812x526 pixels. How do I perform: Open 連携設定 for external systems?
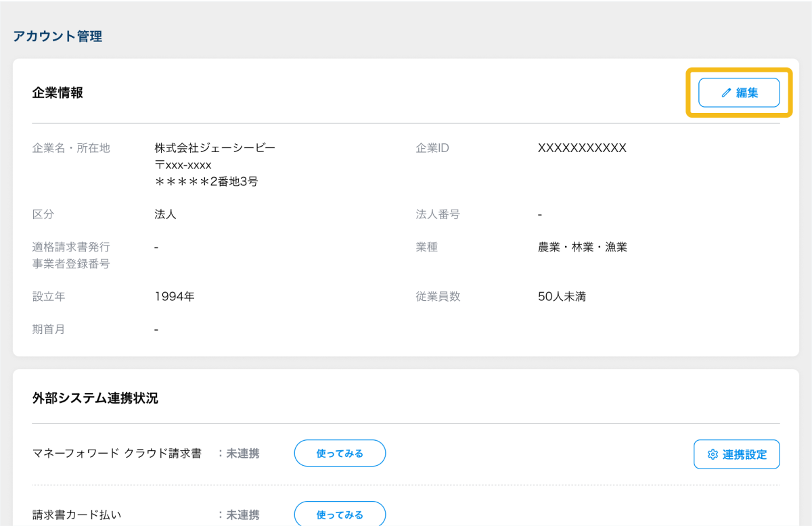737,454
